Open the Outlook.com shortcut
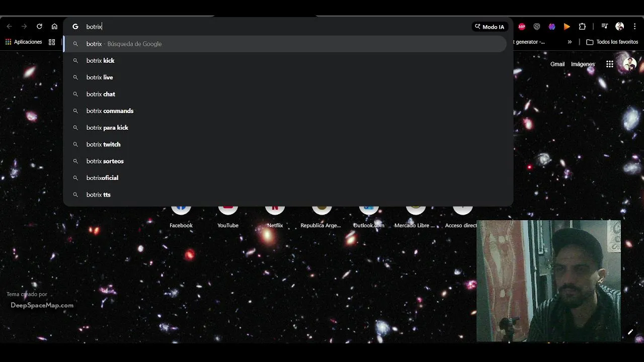Viewport: 644px width, 362px height. pos(369,216)
